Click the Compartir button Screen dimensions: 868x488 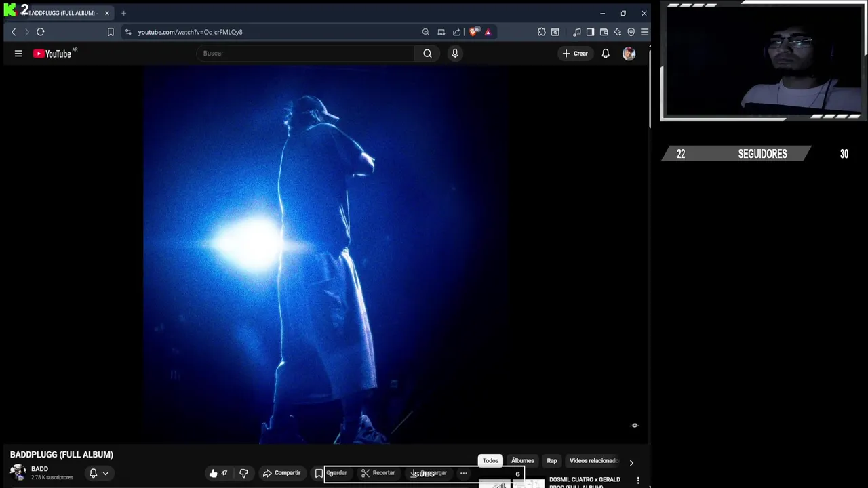click(x=281, y=473)
